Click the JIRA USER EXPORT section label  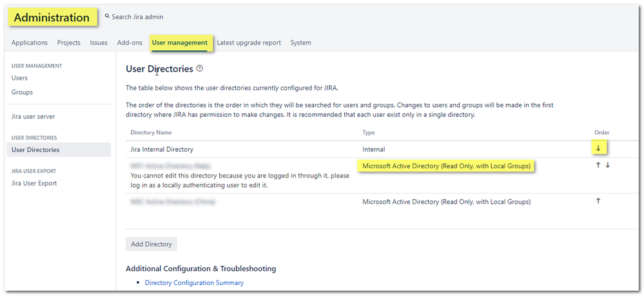pyautogui.click(x=34, y=171)
